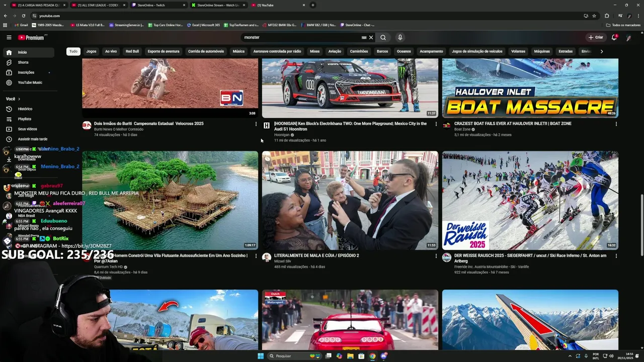
Task: Select the Tudo filter chip
Action: (x=73, y=51)
